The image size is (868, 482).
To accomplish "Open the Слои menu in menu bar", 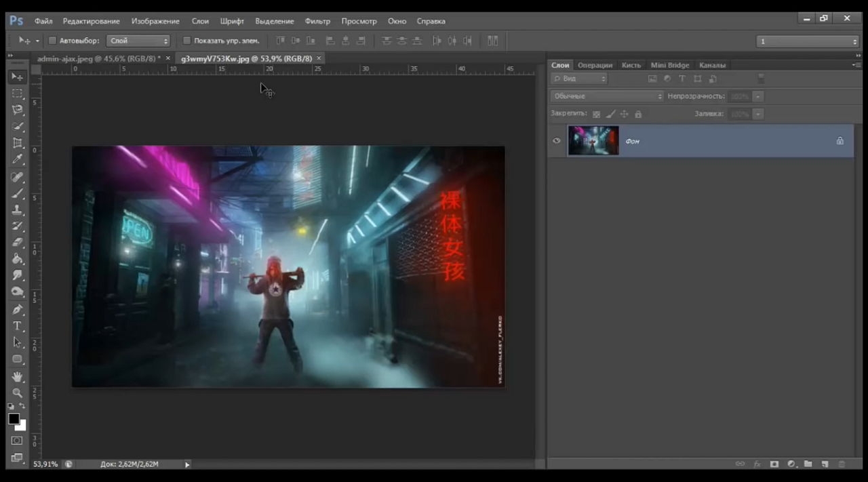I will [200, 21].
